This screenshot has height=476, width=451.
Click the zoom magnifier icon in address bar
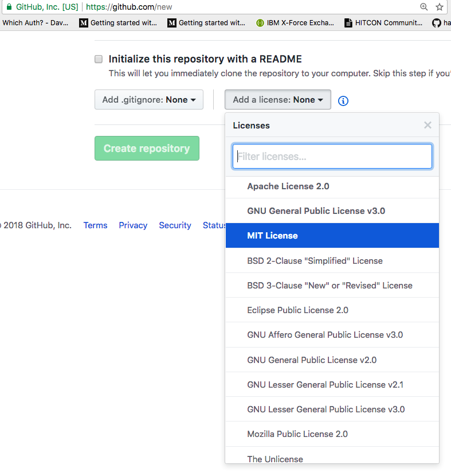(x=423, y=7)
